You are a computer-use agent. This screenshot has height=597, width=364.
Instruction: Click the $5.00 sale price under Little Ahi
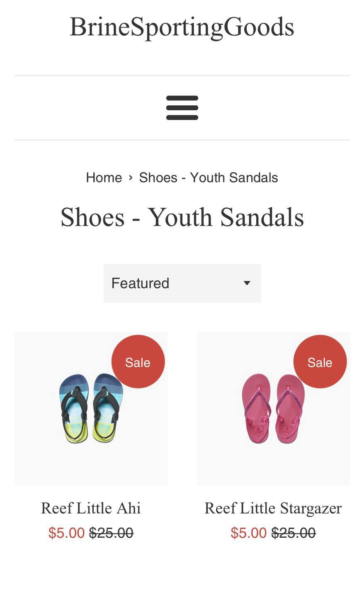point(66,533)
